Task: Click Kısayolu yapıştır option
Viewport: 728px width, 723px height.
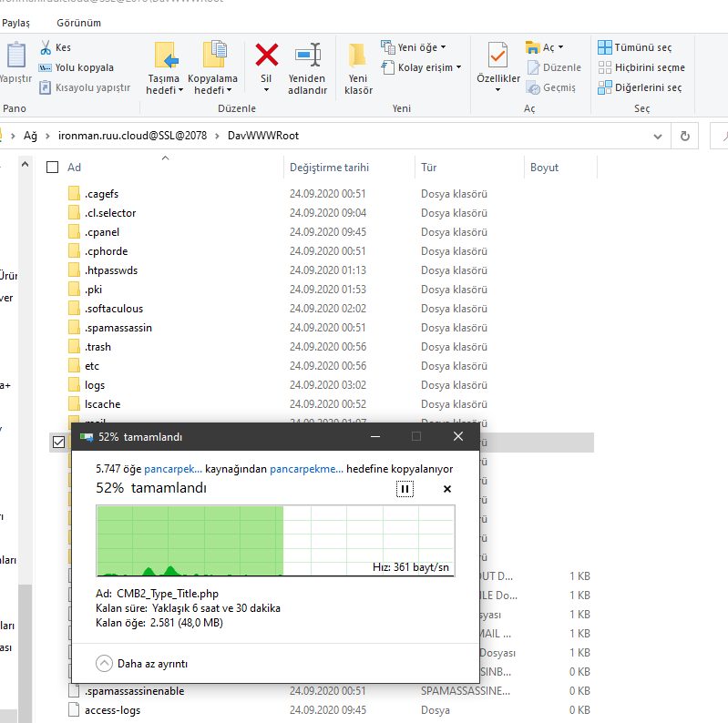Action: pyautogui.click(x=85, y=87)
